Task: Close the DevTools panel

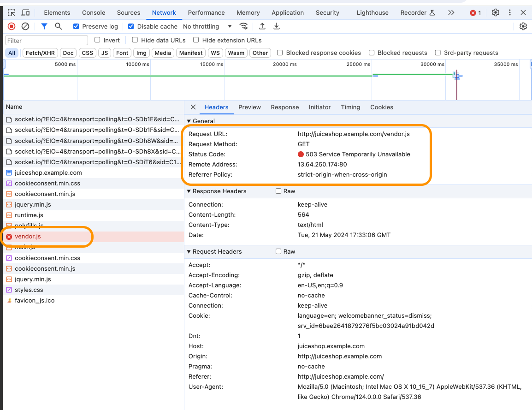Action: (523, 12)
